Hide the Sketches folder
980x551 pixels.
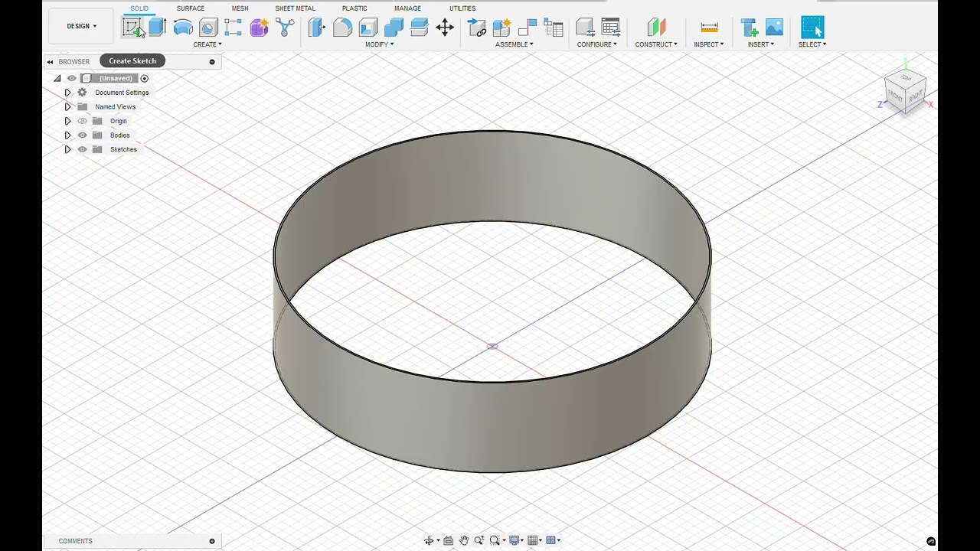(x=83, y=149)
